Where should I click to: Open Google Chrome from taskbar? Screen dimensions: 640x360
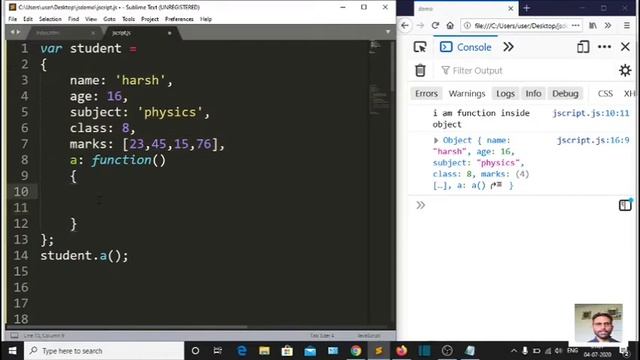point(356,351)
